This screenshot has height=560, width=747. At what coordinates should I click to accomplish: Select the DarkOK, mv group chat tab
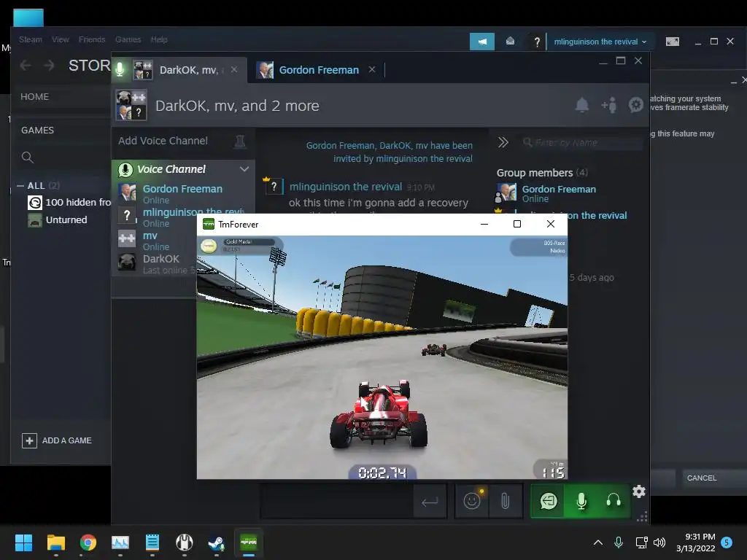coord(189,70)
